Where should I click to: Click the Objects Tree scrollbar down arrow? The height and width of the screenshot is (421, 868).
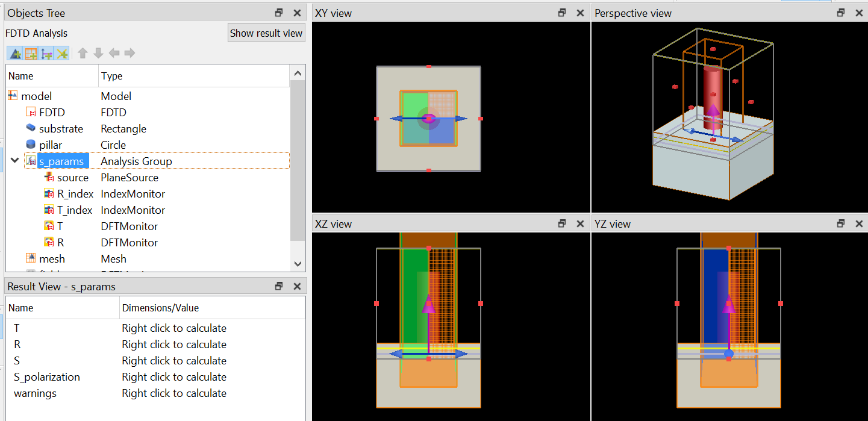[x=298, y=264]
